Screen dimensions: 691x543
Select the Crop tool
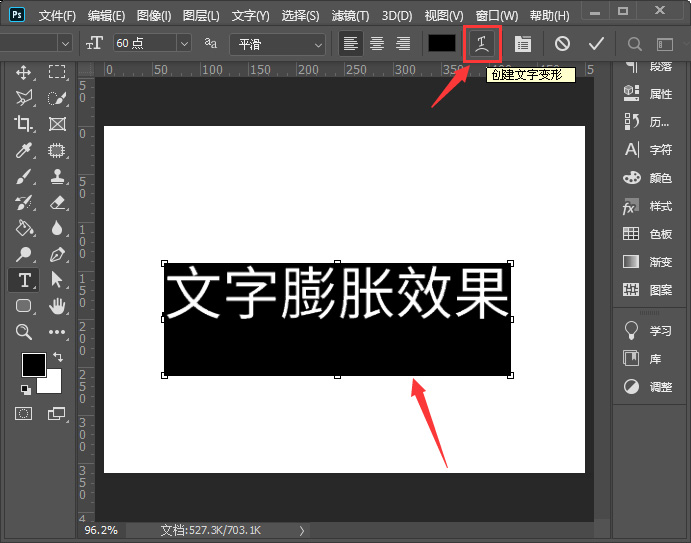click(23, 124)
